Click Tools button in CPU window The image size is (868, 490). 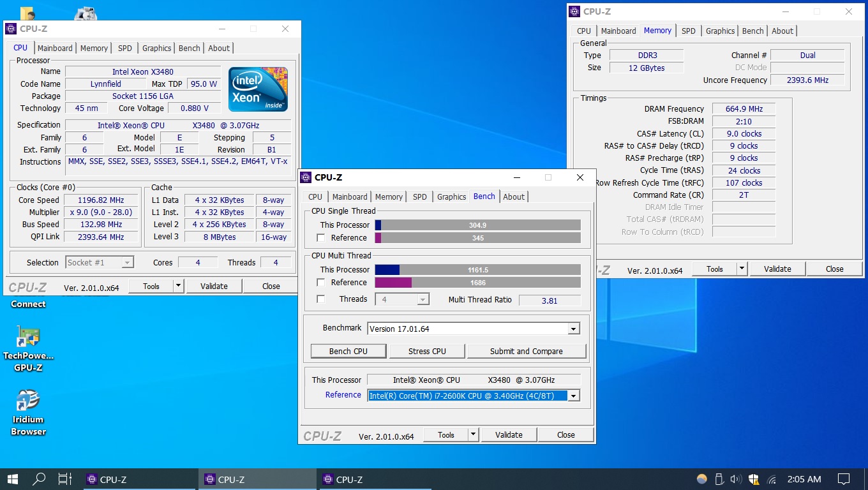(151, 286)
